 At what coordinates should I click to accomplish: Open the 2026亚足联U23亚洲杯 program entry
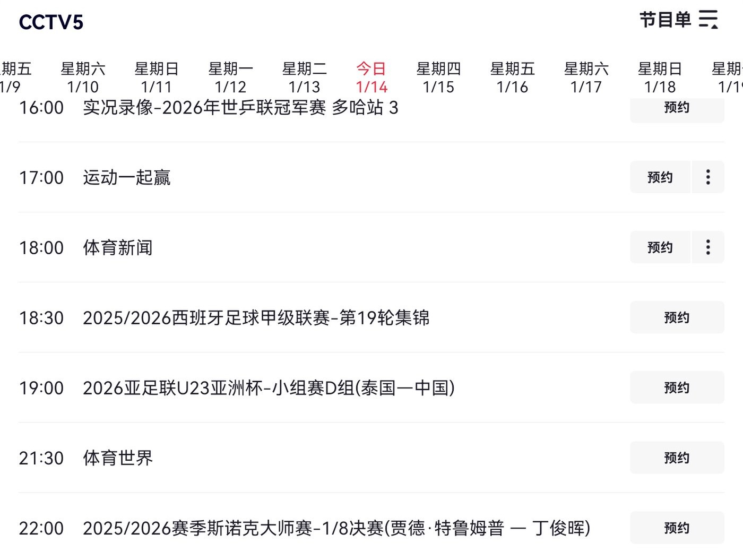click(x=269, y=388)
